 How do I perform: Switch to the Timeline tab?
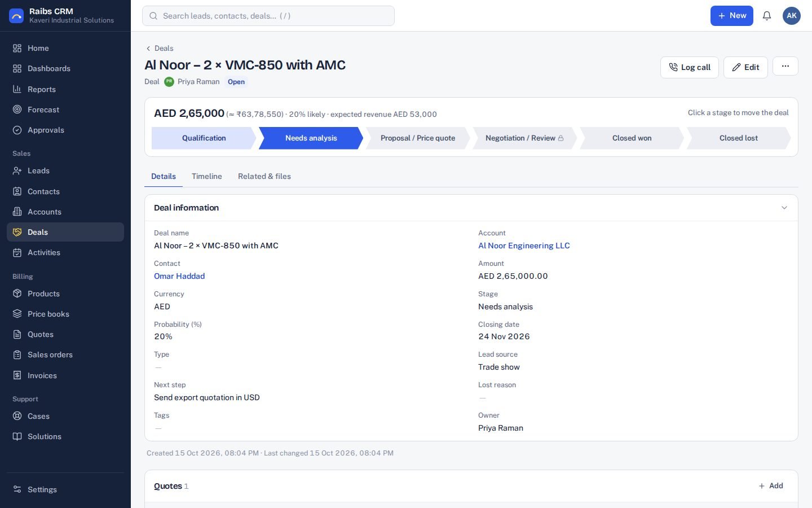pos(207,176)
